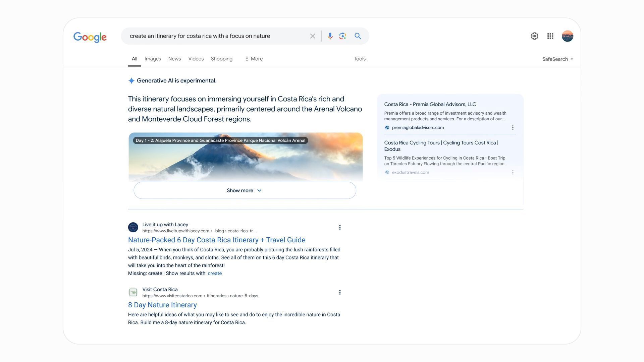
Task: Open quick settings with the gear icon
Action: click(534, 36)
